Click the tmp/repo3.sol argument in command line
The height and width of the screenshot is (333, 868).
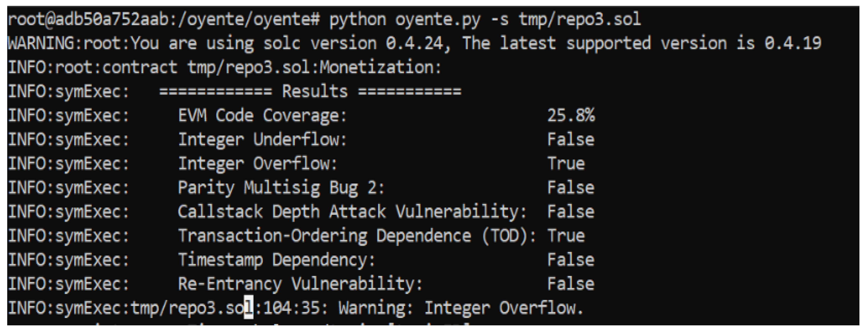click(579, 20)
